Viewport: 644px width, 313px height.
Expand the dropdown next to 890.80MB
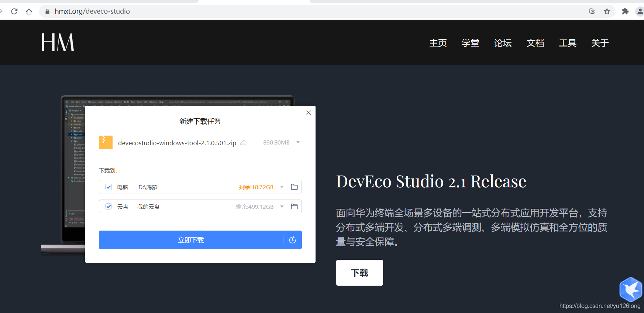pos(298,143)
